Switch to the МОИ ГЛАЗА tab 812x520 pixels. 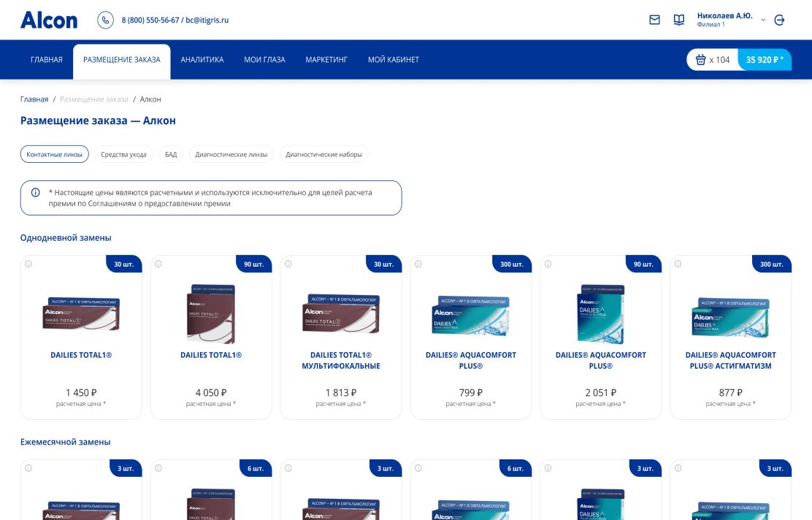click(x=264, y=60)
